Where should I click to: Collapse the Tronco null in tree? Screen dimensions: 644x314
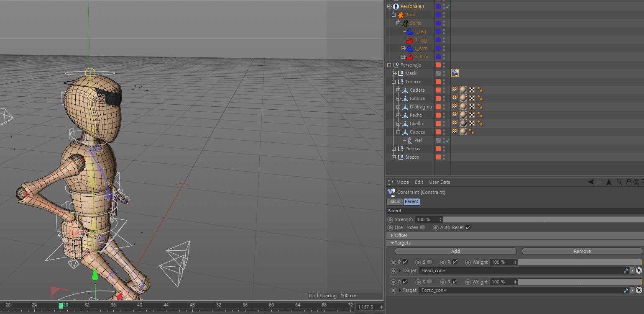tap(394, 82)
